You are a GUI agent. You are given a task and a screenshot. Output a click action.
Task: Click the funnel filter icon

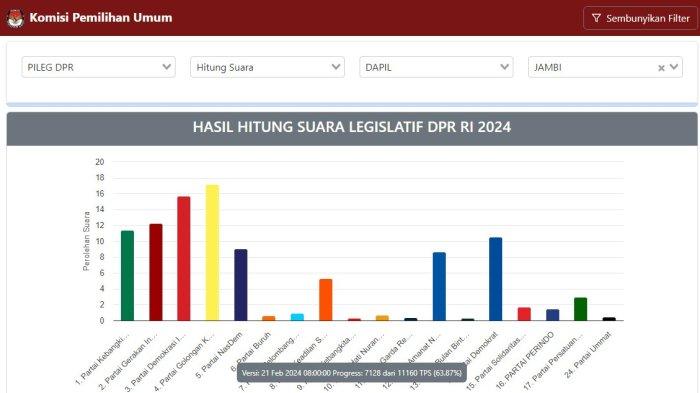596,18
